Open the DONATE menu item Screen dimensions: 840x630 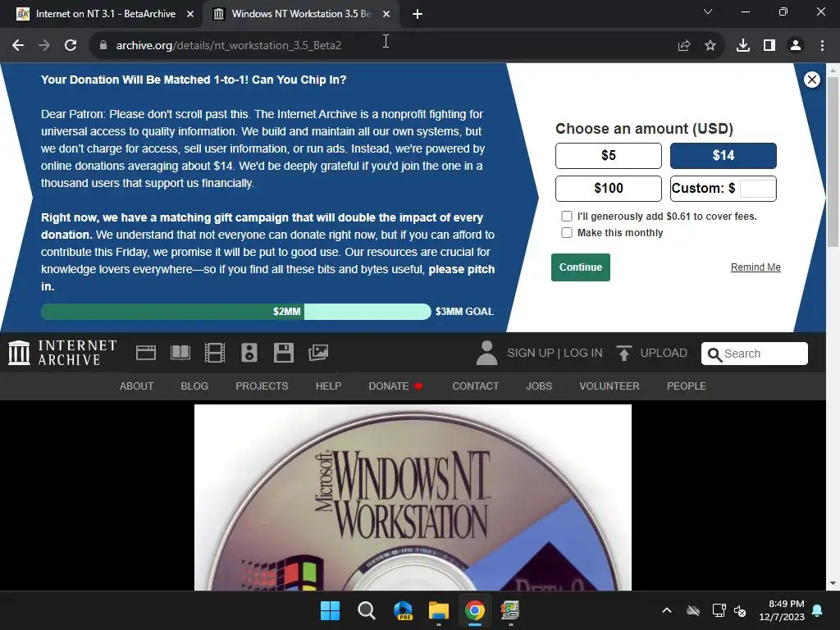tap(395, 386)
